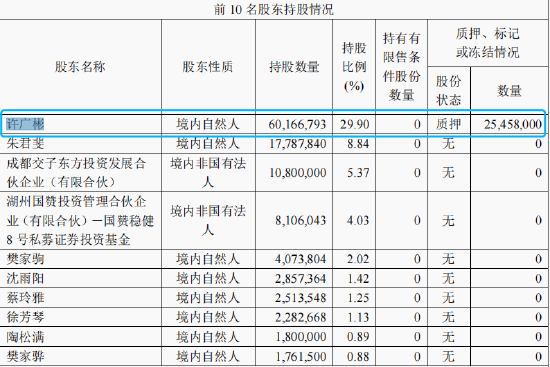Click the share count 60,166,793
The width and height of the screenshot is (550, 367).
tap(297, 125)
